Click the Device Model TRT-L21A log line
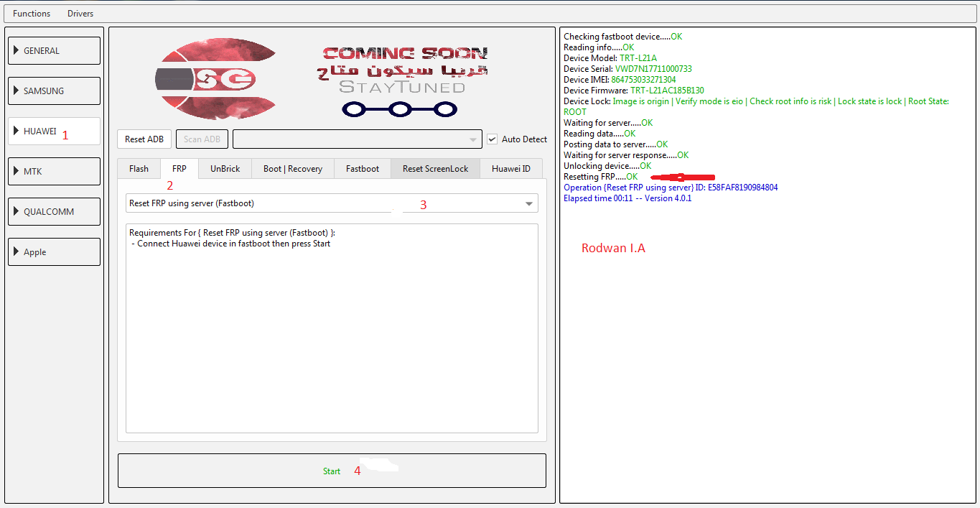The height and width of the screenshot is (508, 980). click(610, 58)
